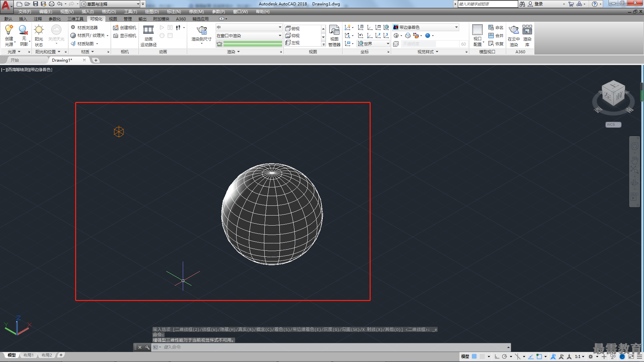
Task: Click the 恢复 viewports icon
Action: pos(496,44)
